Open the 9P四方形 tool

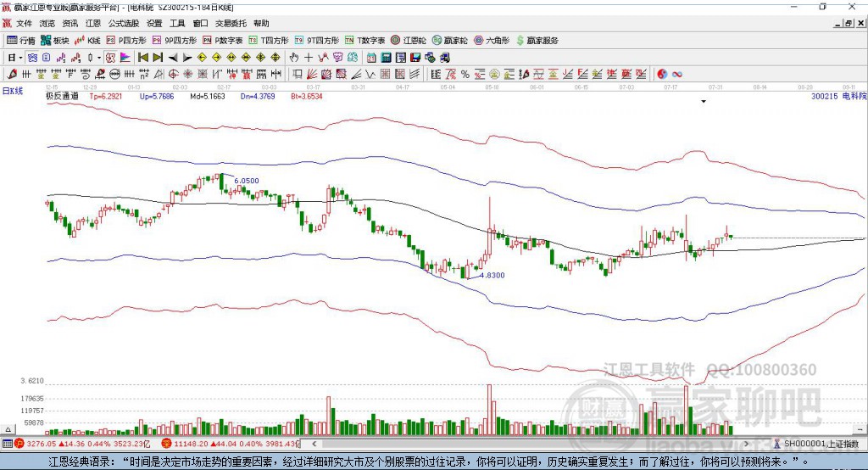pos(175,41)
